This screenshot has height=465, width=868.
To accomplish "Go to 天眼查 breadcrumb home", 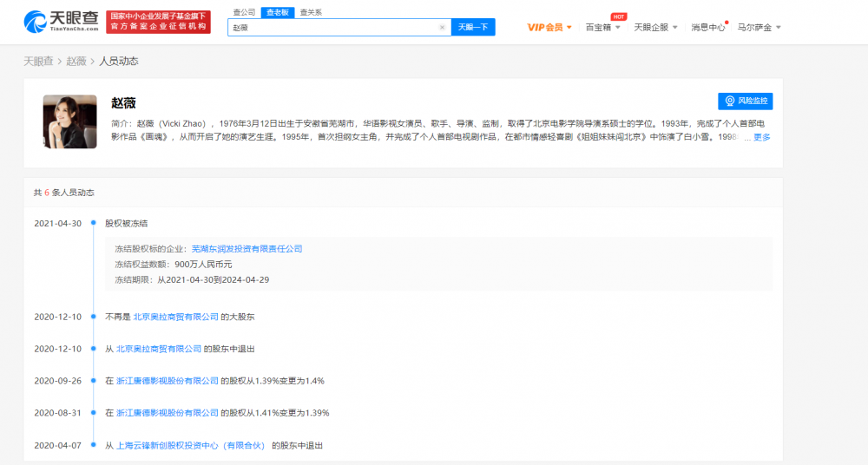I will pyautogui.click(x=38, y=62).
